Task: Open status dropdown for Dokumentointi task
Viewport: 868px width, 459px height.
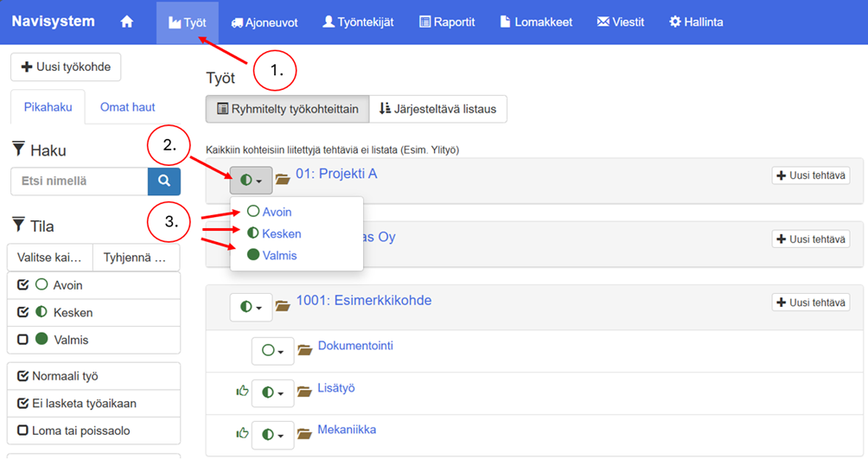Action: pyautogui.click(x=272, y=350)
